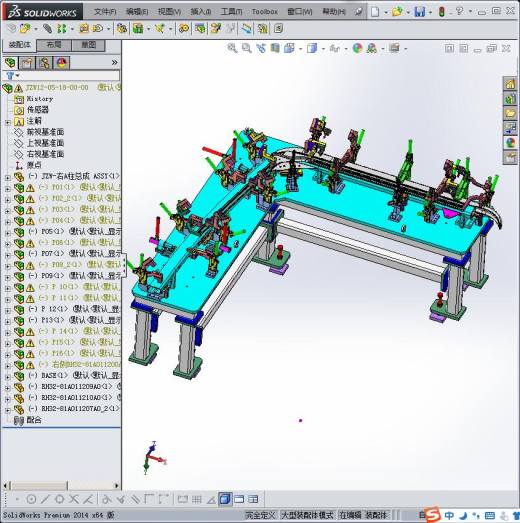Click the rebuild traffic light icon
The height and width of the screenshot is (523, 520).
pos(442,12)
